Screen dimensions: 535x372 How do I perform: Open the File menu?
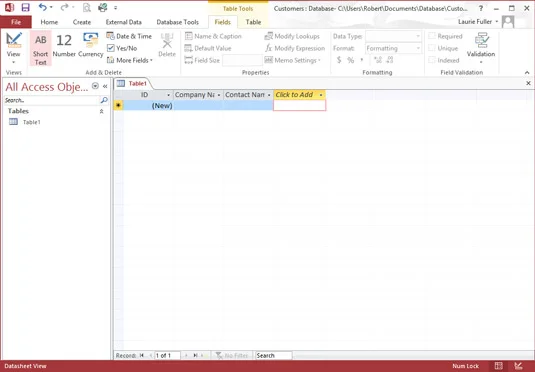16,22
